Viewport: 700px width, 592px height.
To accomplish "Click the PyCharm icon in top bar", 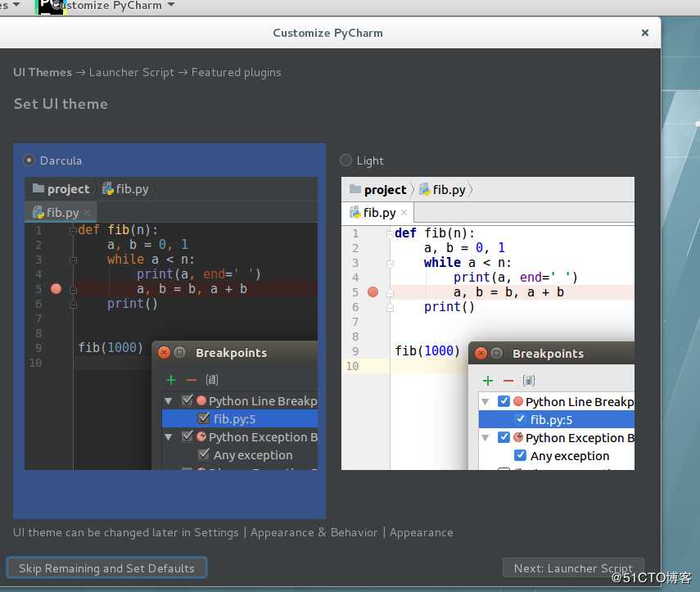I will [x=51, y=7].
